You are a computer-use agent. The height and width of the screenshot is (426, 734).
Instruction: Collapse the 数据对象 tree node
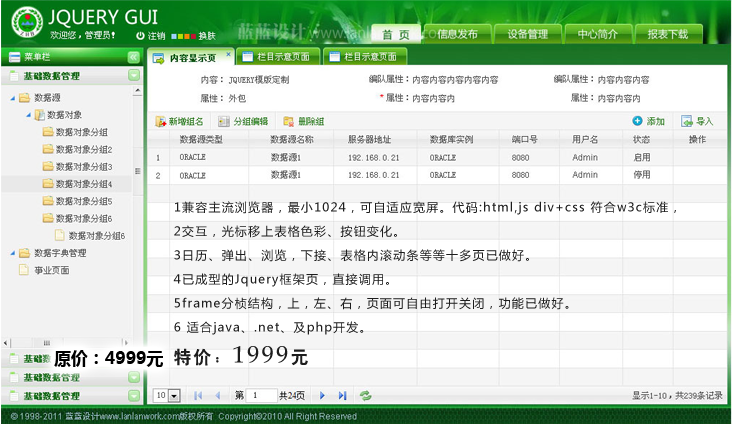(29, 115)
